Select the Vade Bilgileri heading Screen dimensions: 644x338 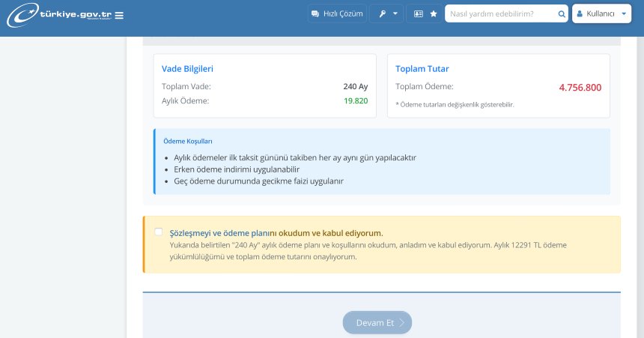pyautogui.click(x=187, y=69)
